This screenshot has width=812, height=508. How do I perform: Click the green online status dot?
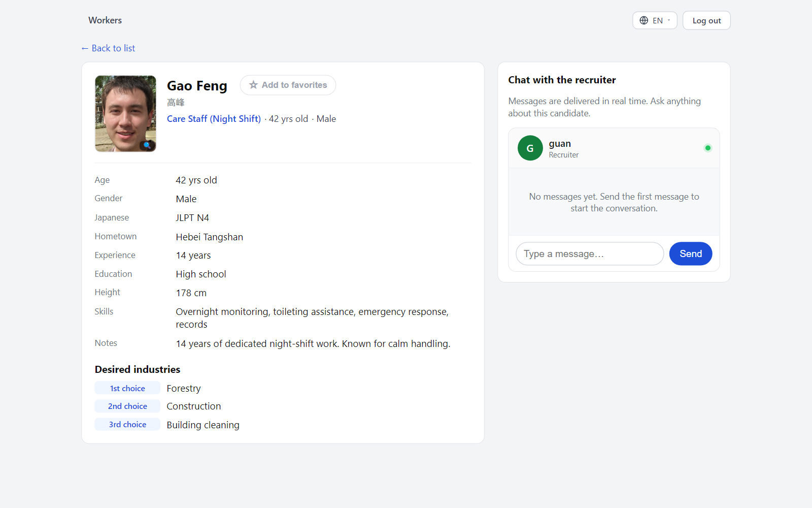(x=708, y=148)
